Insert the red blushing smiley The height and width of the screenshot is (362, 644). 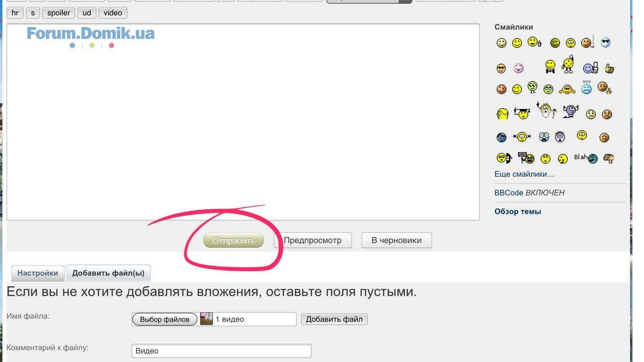coord(502,89)
